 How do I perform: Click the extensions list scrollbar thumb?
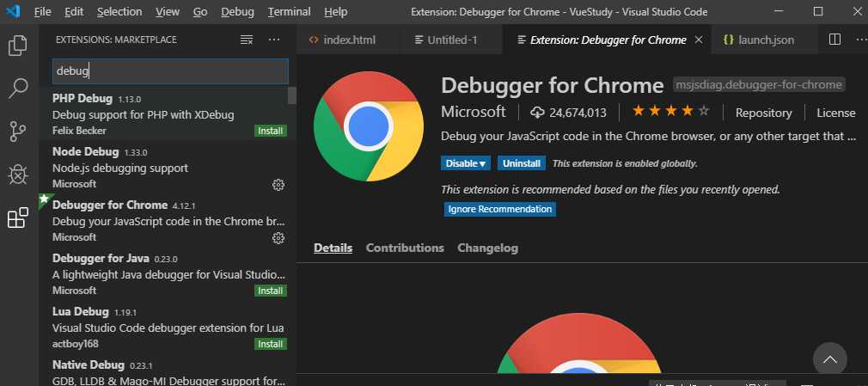click(x=291, y=95)
